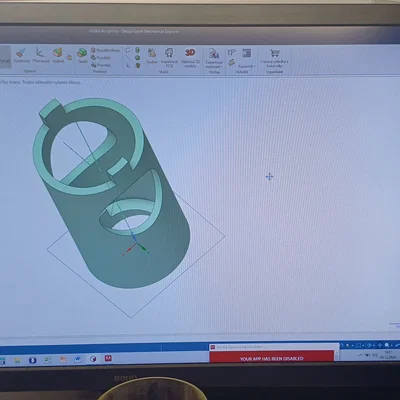Click Cenová nabídka z kusovníku cart

tap(274, 57)
